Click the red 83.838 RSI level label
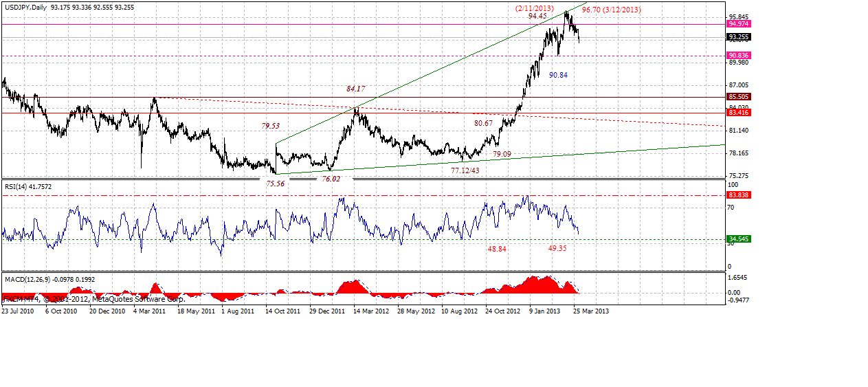The image size is (868, 387). (x=738, y=195)
